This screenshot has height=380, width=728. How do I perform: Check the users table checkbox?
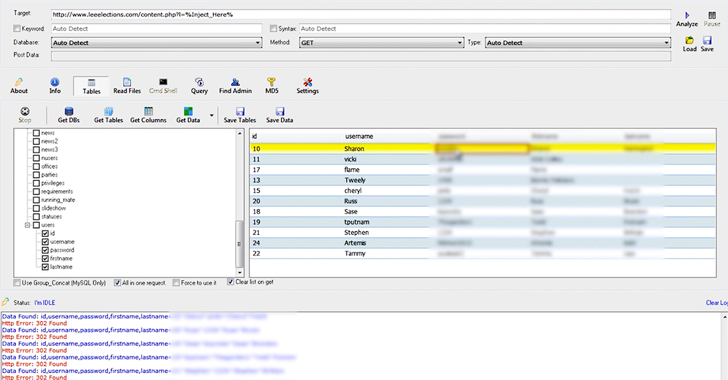[x=36, y=225]
